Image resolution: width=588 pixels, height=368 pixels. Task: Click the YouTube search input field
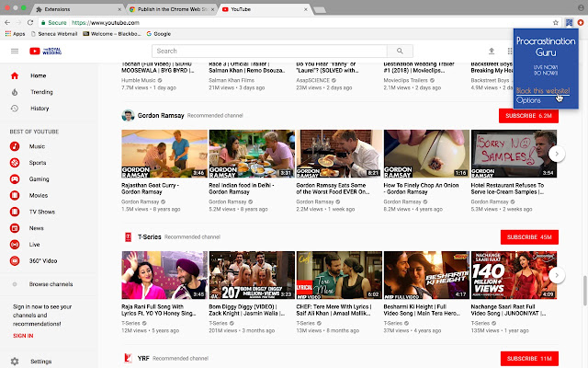coord(269,51)
